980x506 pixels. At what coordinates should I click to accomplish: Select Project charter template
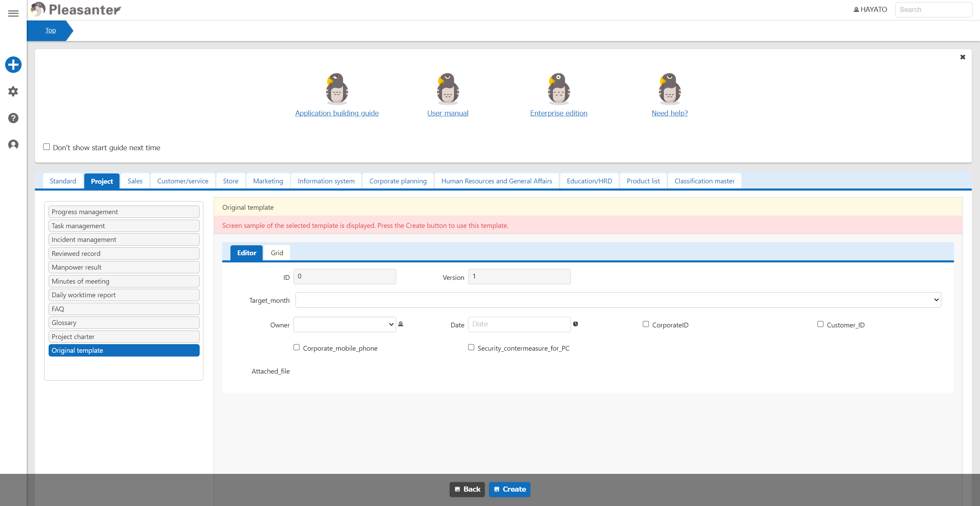coord(124,336)
